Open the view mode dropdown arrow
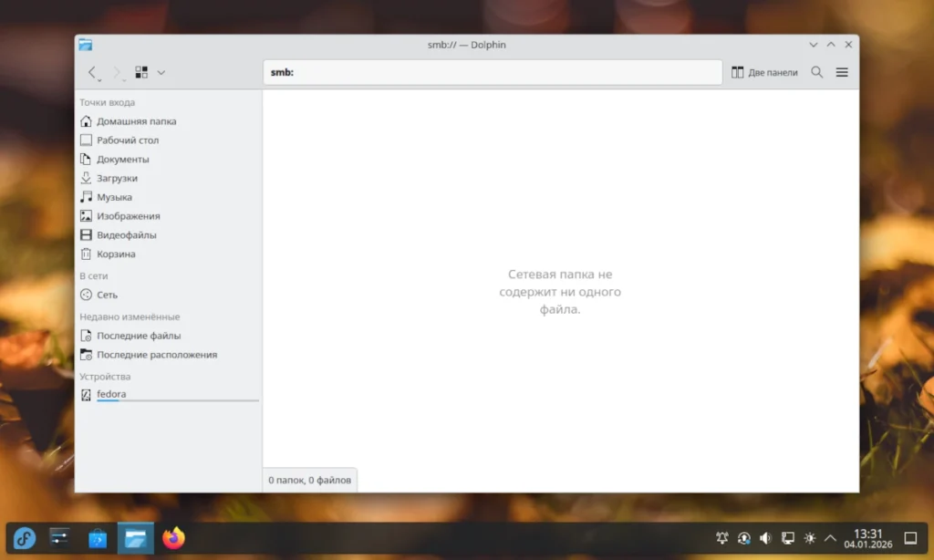The height and width of the screenshot is (560, 934). [x=161, y=73]
